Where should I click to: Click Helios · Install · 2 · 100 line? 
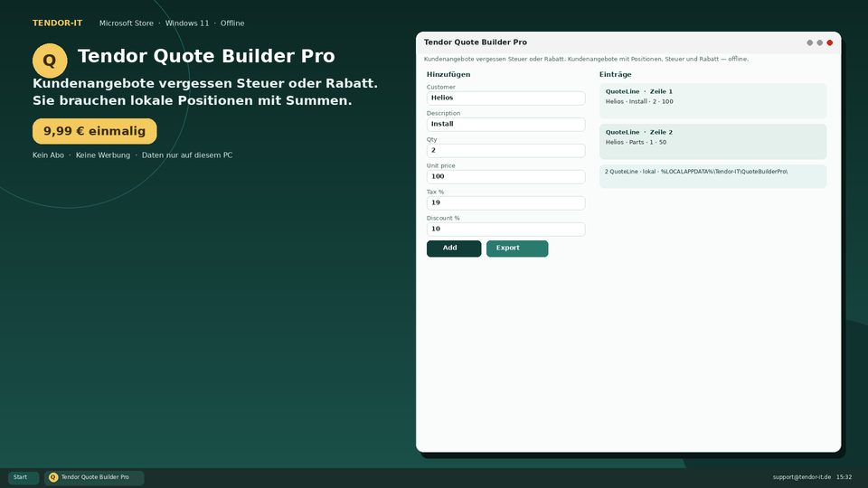(639, 102)
